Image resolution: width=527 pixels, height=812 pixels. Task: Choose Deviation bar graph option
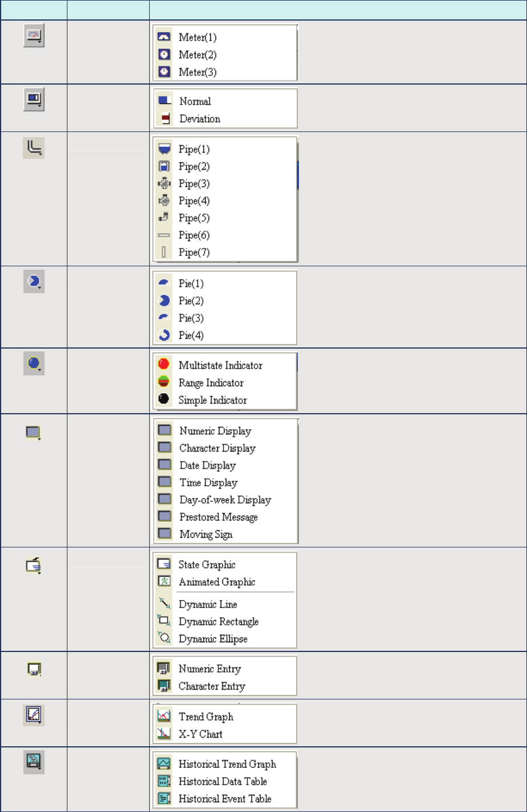tap(199, 119)
